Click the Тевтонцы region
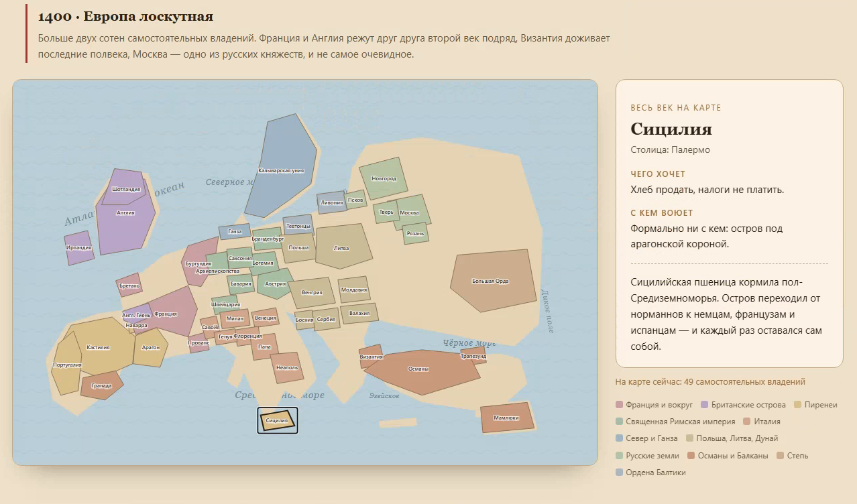857x504 pixels. (x=298, y=226)
